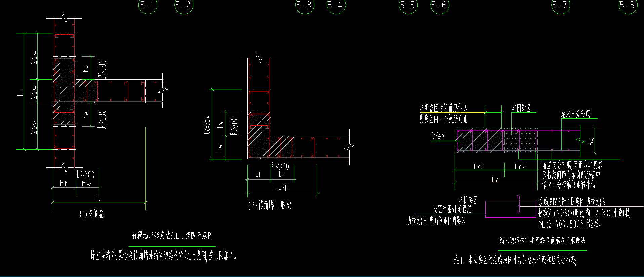The width and height of the screenshot is (644, 277).
Task: Pick the magenta closed stirrup rectangle detail
Action: 511,209
